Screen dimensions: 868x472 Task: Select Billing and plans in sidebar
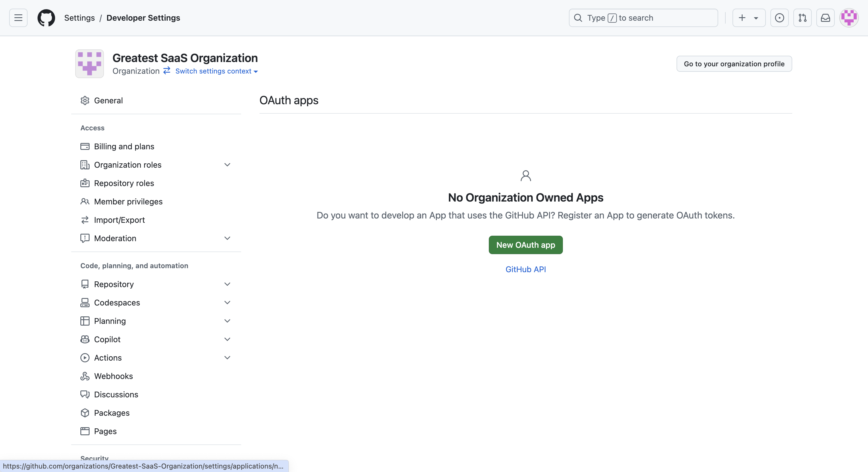124,146
